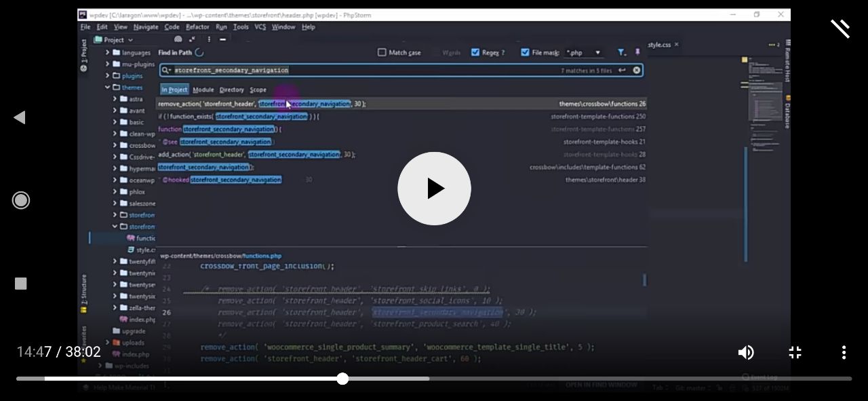Select @hooked result themes\storefront\header 38
This screenshot has height=401, width=868.
point(401,180)
